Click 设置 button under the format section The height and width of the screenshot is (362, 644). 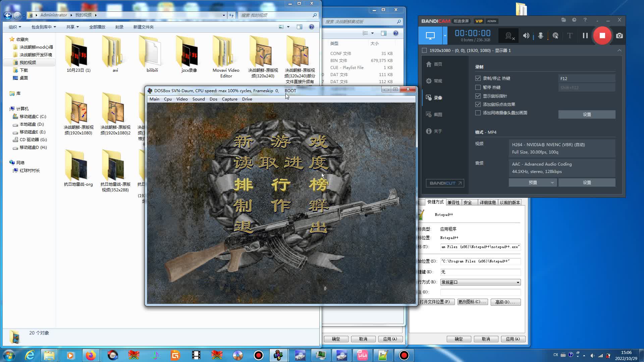587,183
